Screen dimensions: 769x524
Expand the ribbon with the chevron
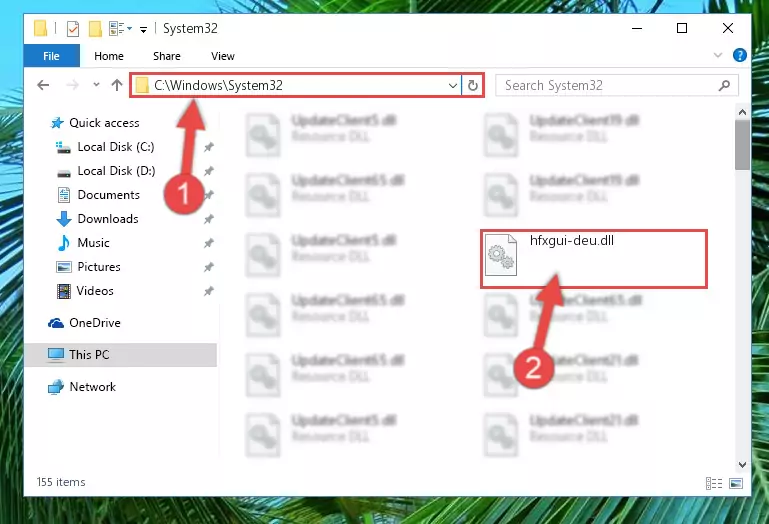(718, 55)
